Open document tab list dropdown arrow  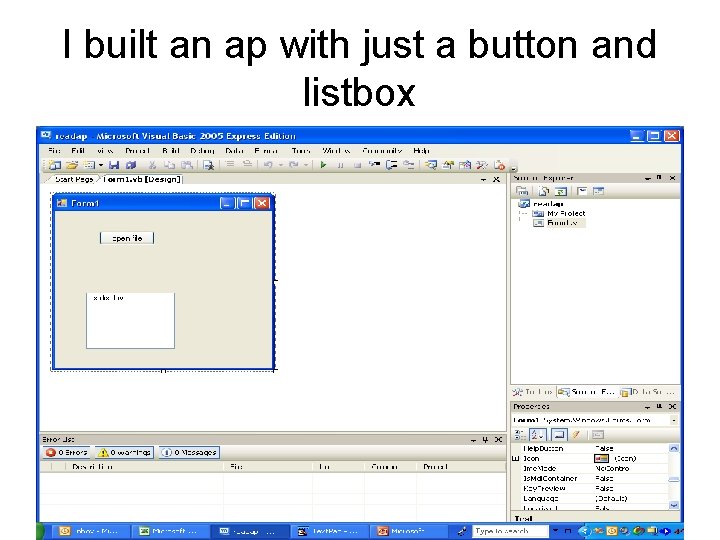484,180
